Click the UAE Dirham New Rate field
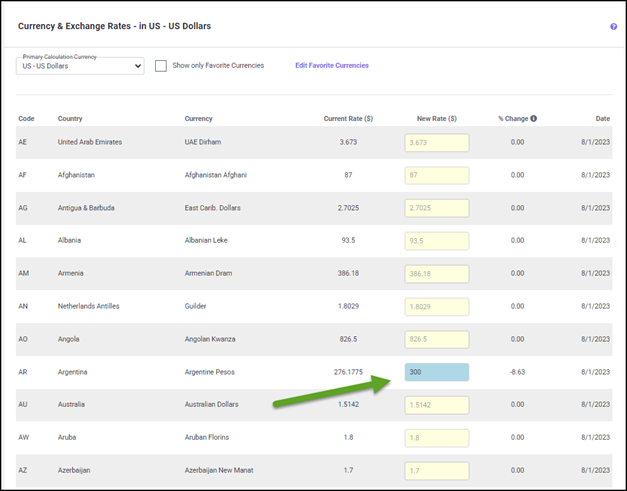Image resolution: width=627 pixels, height=491 pixels. click(x=437, y=142)
